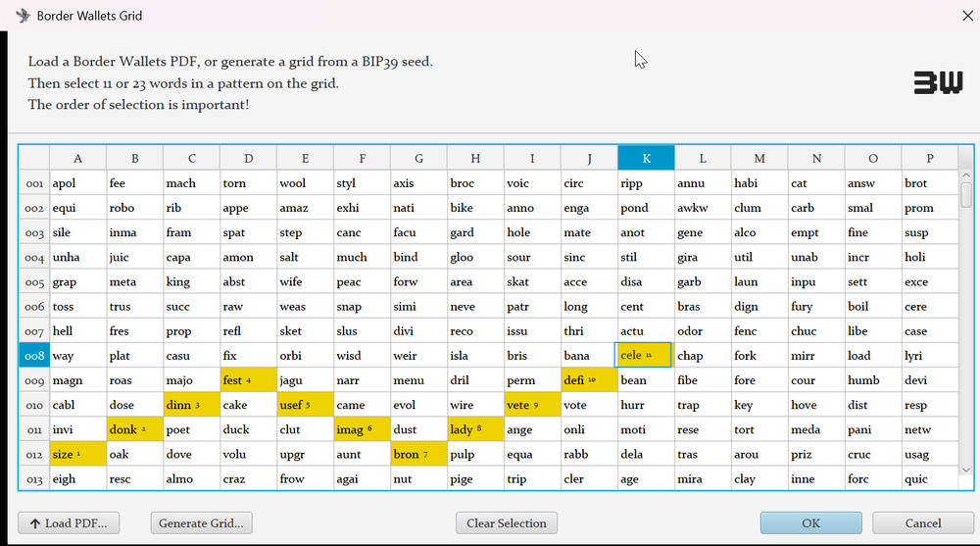Select row header 001

click(34, 183)
